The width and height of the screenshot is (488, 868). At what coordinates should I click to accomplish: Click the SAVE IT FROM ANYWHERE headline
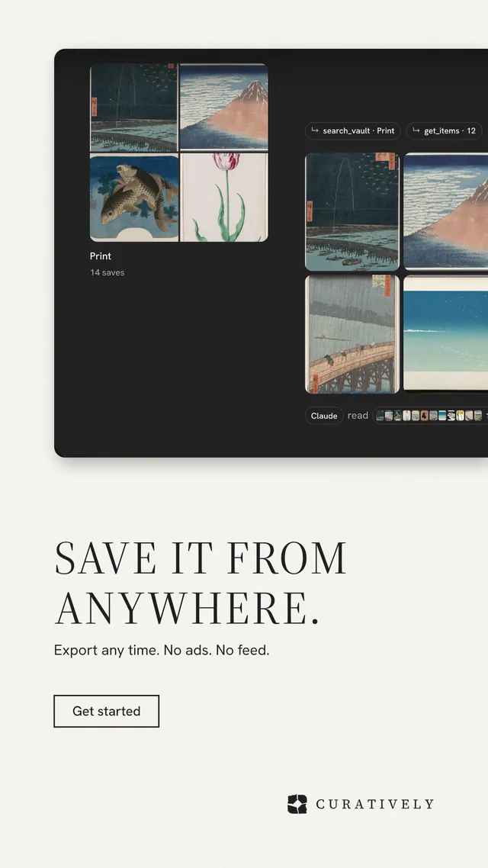(x=201, y=583)
